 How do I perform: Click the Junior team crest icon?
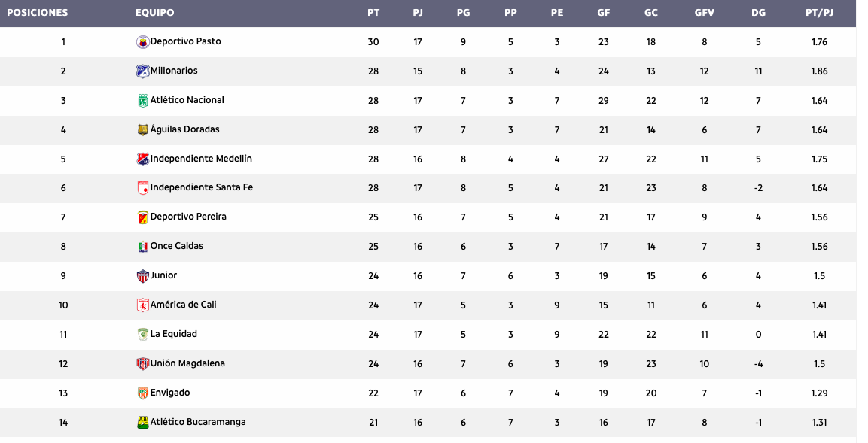pos(142,276)
